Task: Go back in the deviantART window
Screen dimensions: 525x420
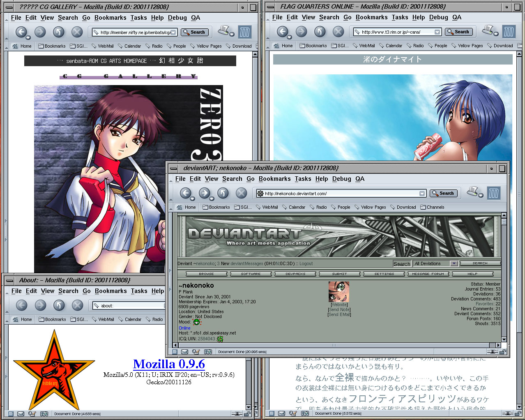Action: click(x=185, y=193)
